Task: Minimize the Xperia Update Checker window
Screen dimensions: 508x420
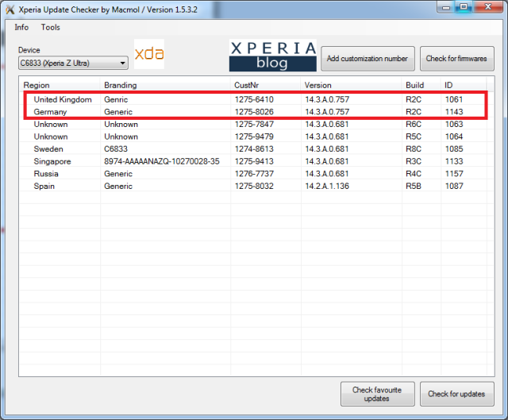Action: pos(446,7)
